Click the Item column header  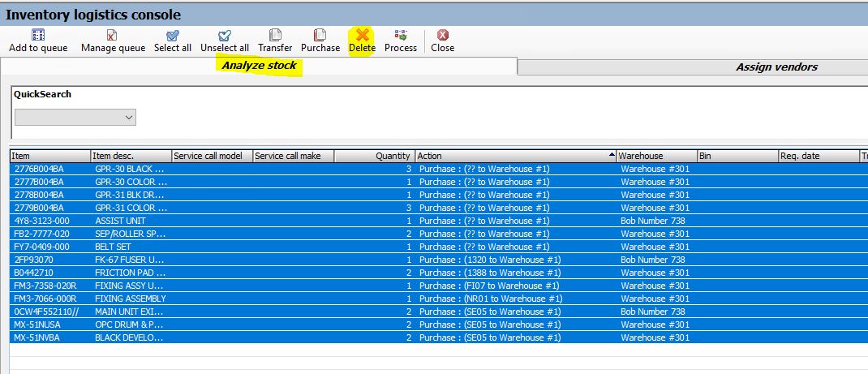click(49, 156)
